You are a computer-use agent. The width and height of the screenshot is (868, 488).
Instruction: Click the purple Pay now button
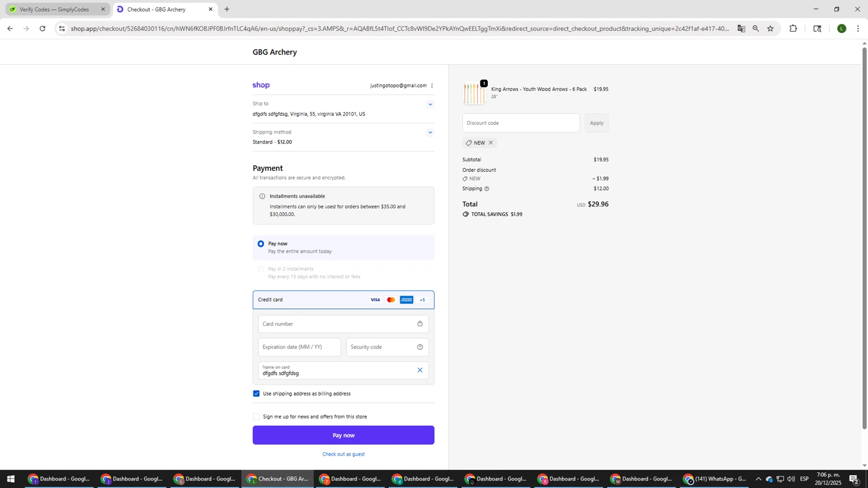tap(344, 435)
